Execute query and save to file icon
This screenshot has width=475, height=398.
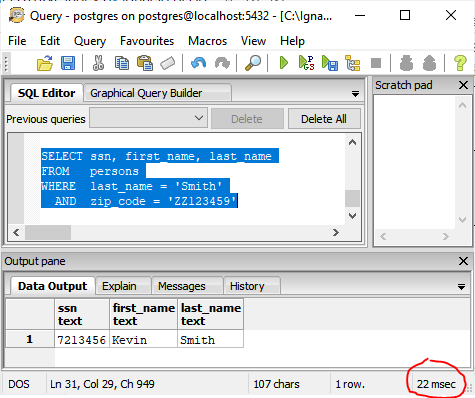coord(330,63)
